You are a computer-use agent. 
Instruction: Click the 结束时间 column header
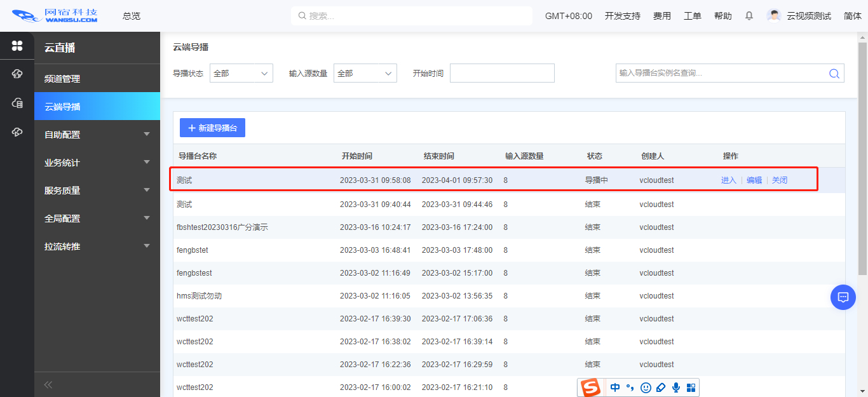[x=439, y=156]
